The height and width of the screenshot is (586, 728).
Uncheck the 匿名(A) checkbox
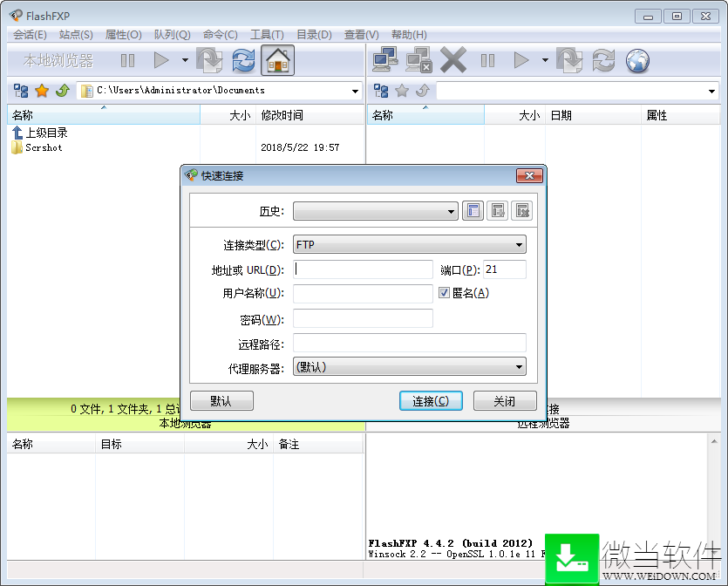[x=444, y=292]
